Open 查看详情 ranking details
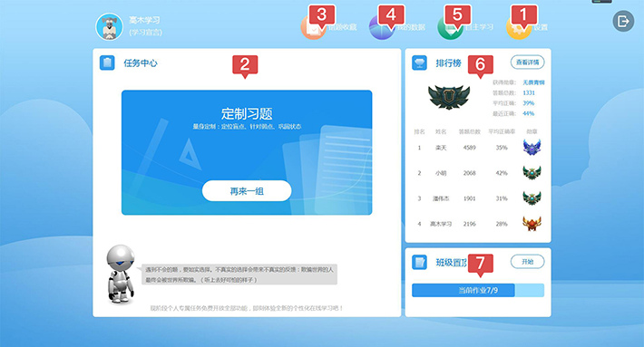 527,63
